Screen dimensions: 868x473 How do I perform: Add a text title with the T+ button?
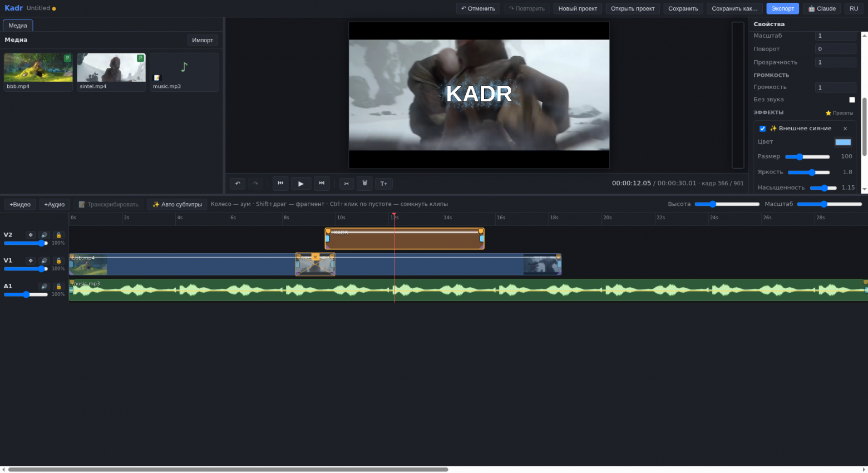(383, 183)
